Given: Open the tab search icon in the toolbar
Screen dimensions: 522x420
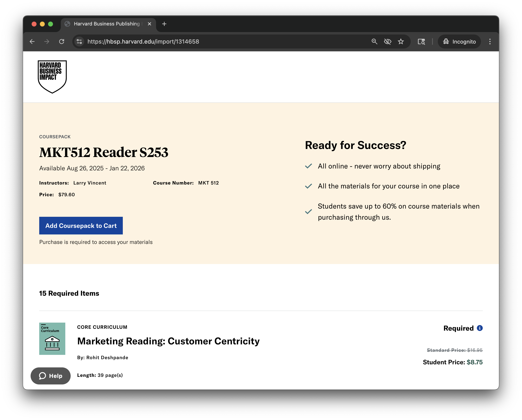Looking at the screenshot, I should tap(421, 42).
